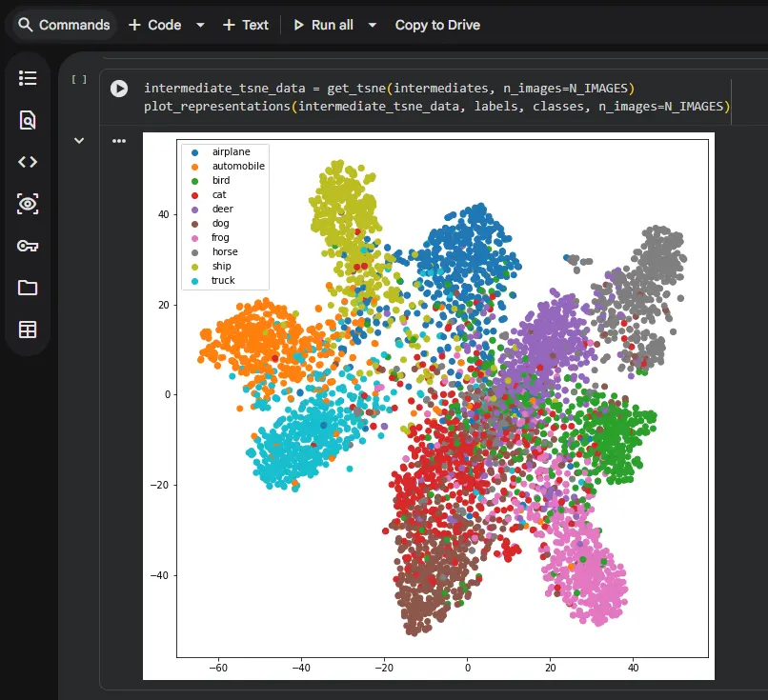The height and width of the screenshot is (700, 768).
Task: Open the cell output options menu
Action: click(119, 141)
